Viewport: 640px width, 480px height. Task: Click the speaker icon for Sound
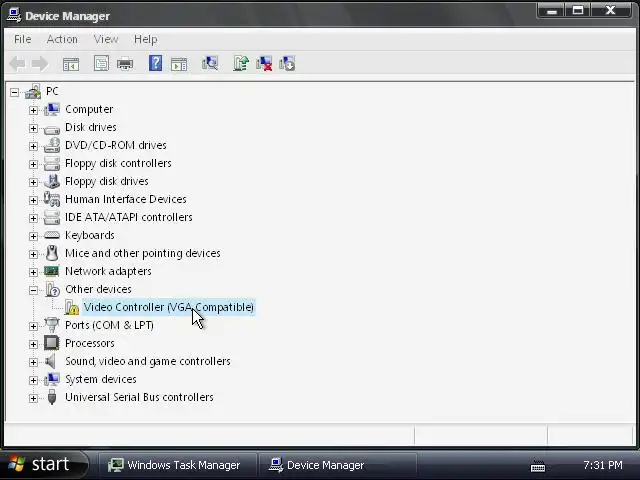click(50, 361)
